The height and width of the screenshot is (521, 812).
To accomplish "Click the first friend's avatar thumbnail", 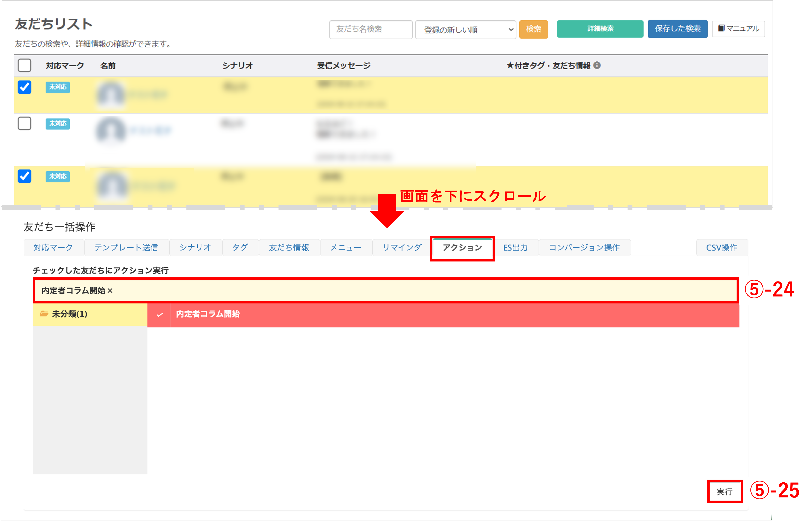I will point(110,95).
